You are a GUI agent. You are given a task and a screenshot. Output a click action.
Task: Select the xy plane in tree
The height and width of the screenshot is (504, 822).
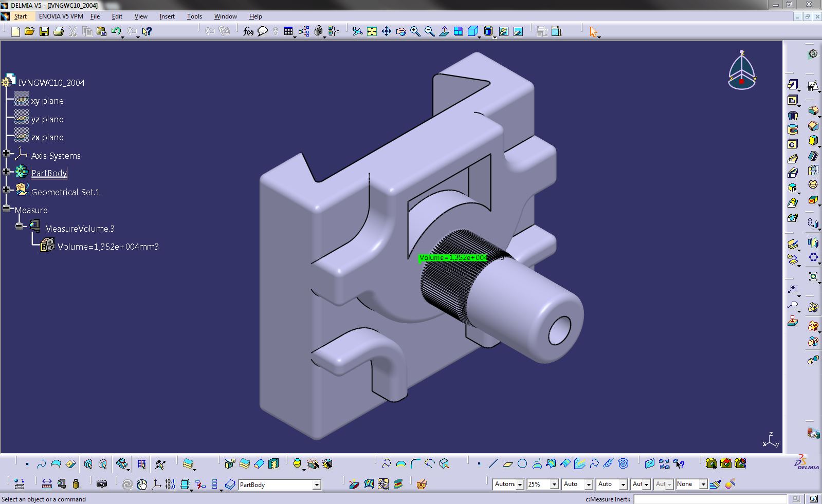(47, 101)
